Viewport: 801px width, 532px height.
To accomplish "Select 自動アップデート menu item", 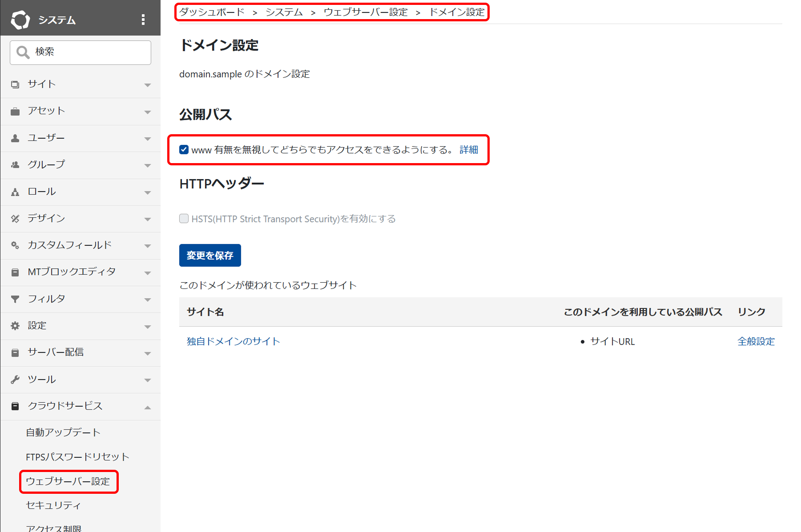I will [x=63, y=432].
